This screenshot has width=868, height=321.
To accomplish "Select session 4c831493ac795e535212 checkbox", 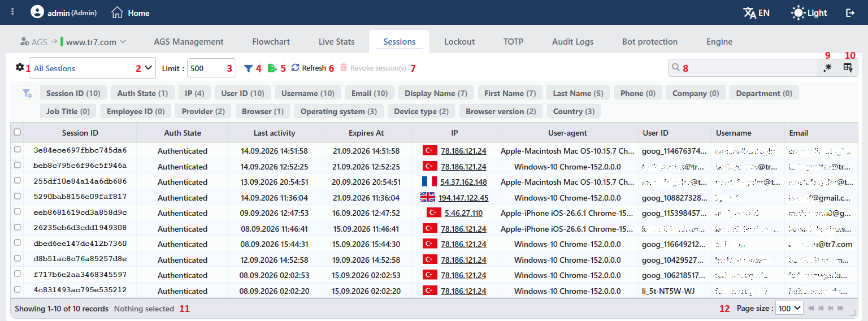I will point(18,289).
